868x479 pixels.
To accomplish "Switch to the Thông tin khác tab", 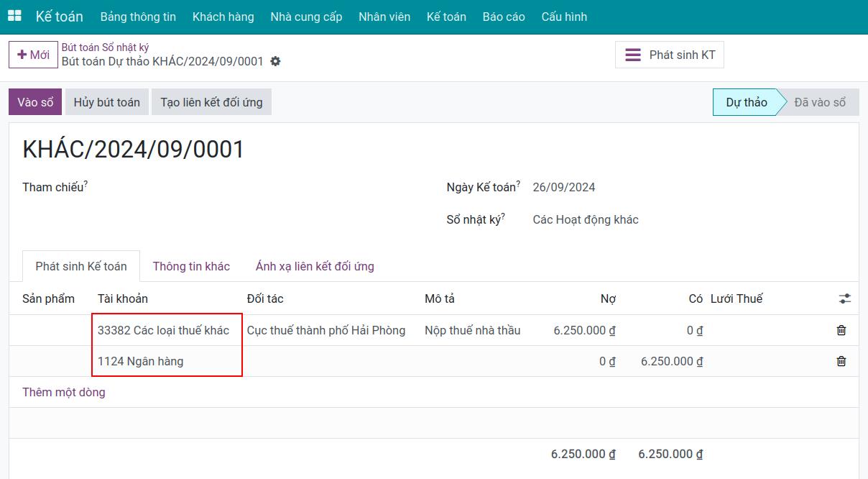I will pos(191,266).
